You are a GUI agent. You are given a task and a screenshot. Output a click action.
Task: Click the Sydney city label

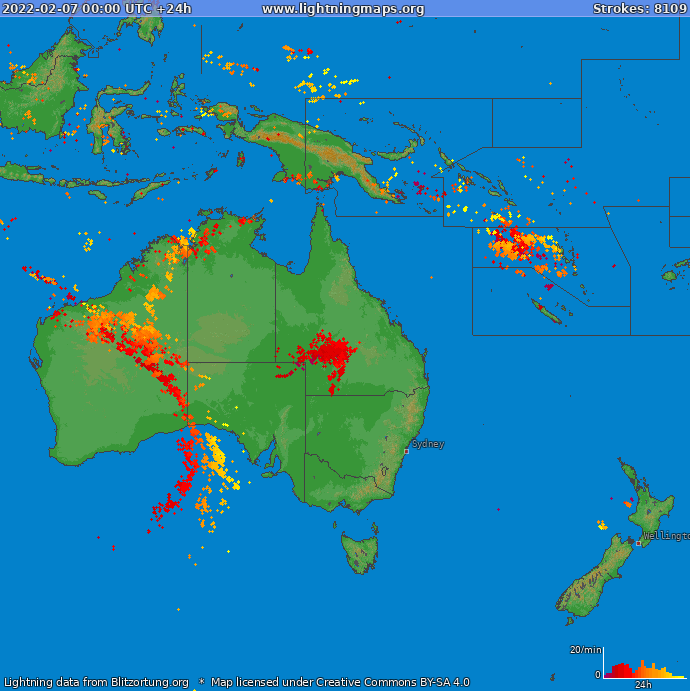[428, 444]
